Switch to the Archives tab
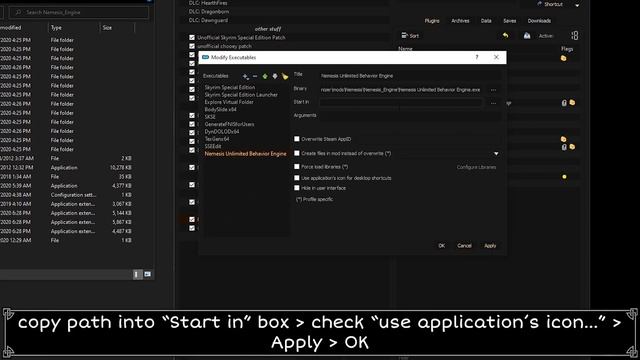The height and width of the screenshot is (360, 640). tap(460, 21)
